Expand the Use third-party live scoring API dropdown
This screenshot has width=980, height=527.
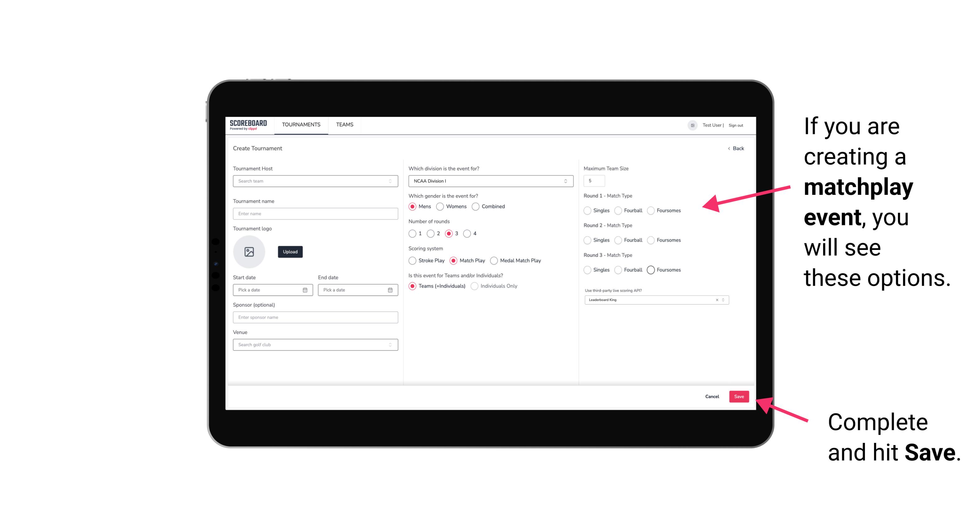point(723,299)
